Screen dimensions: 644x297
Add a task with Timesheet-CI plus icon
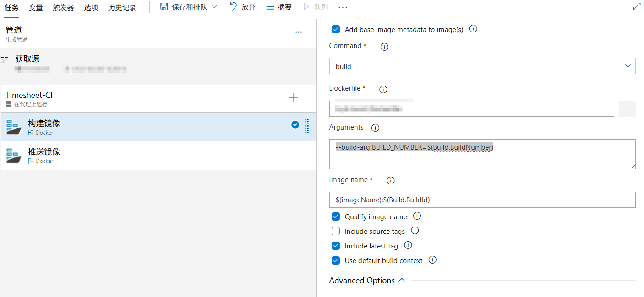[294, 97]
